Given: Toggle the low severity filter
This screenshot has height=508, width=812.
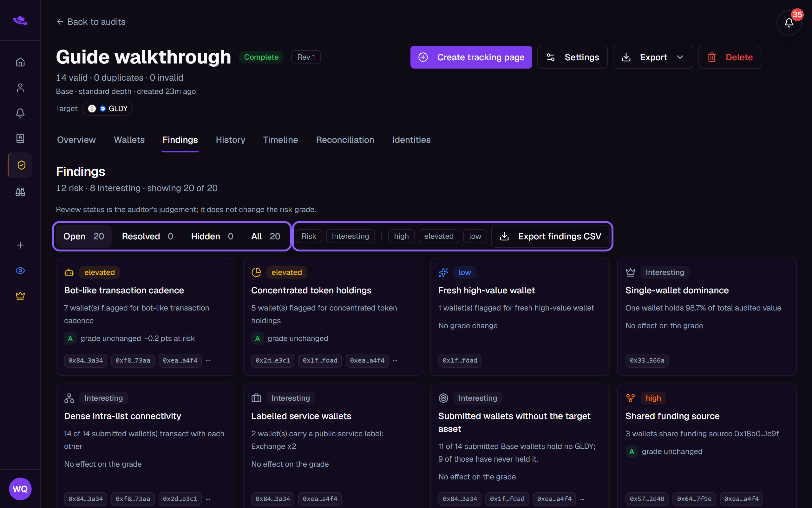Looking at the screenshot, I should click(475, 236).
